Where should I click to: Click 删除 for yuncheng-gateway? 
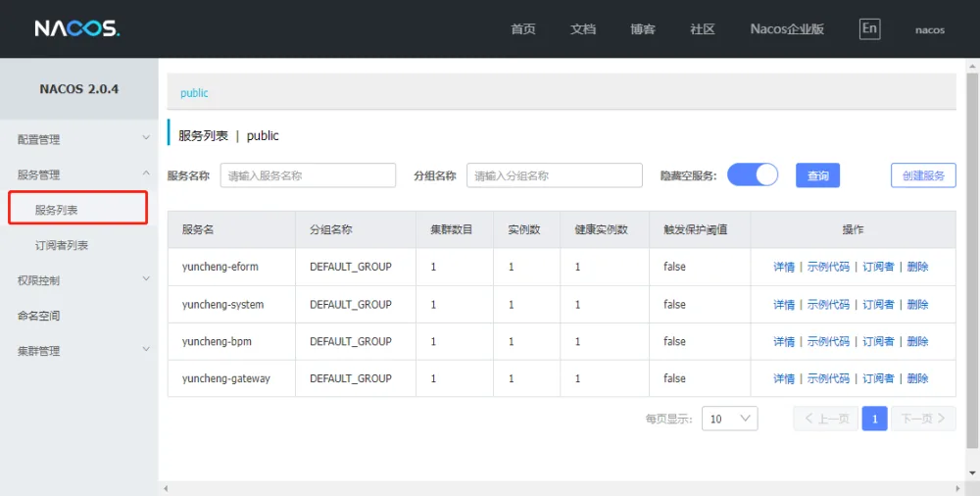917,378
